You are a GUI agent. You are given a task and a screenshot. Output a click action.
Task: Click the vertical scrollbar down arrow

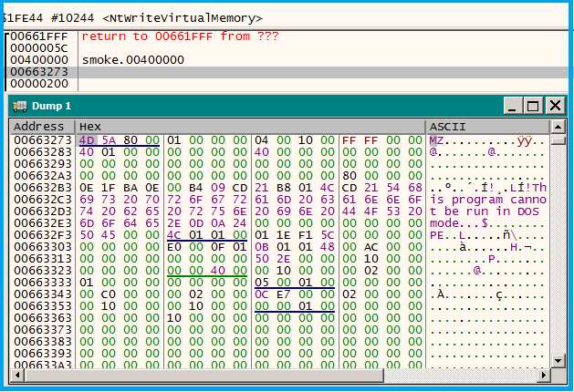tap(556, 362)
